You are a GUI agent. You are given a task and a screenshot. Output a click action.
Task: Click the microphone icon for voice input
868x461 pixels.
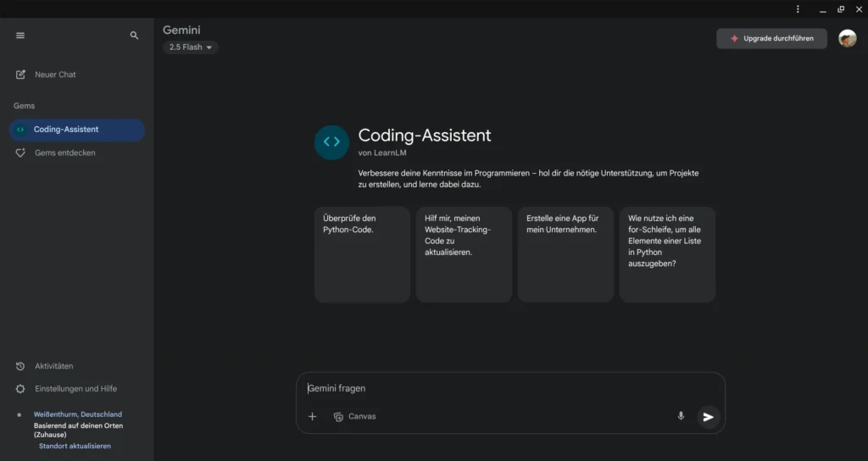(680, 416)
